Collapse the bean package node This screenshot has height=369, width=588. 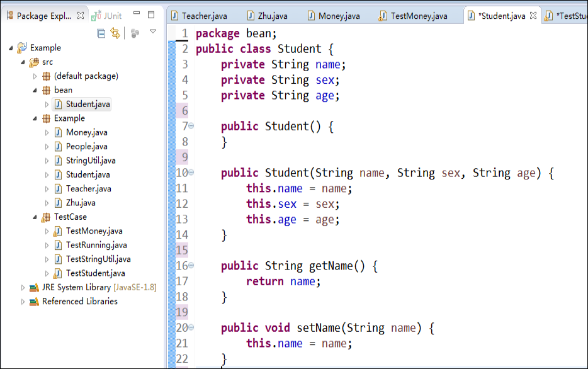pos(35,91)
